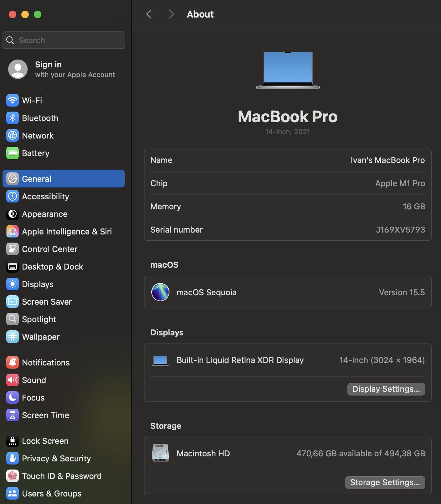
Task: Select the General gear icon
Action: click(13, 179)
